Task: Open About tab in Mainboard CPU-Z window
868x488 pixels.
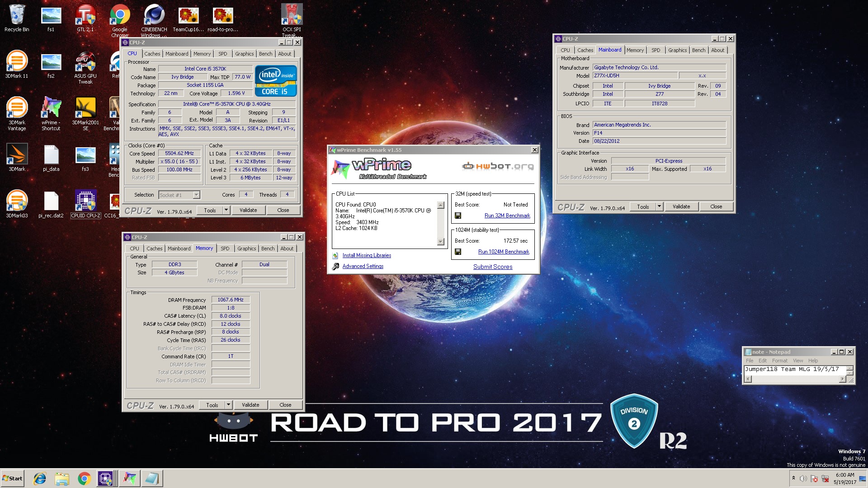Action: [x=717, y=50]
